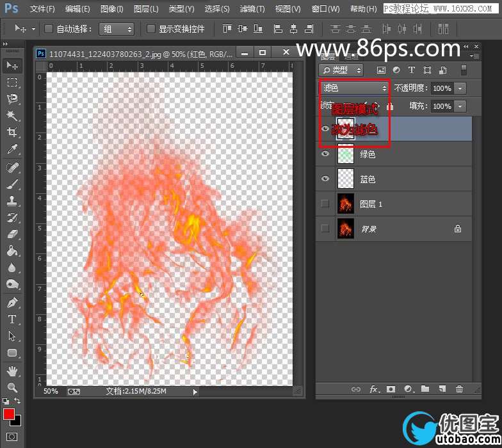Open the status bar info arrow menu
This screenshot has width=502, height=448.
coord(195,392)
